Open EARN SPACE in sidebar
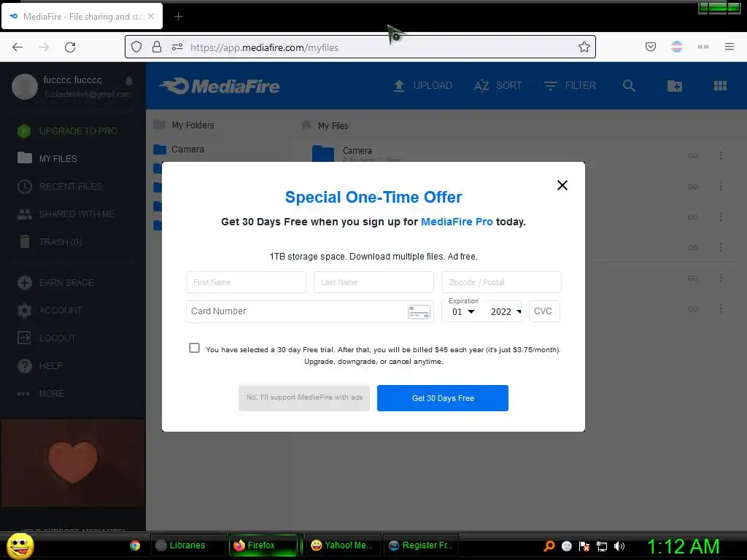747x560 pixels. (55, 283)
